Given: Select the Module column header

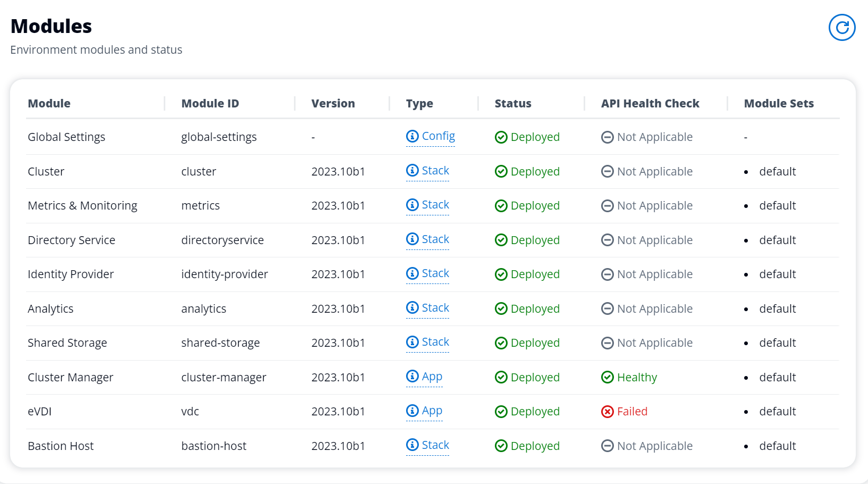Looking at the screenshot, I should click(x=49, y=103).
